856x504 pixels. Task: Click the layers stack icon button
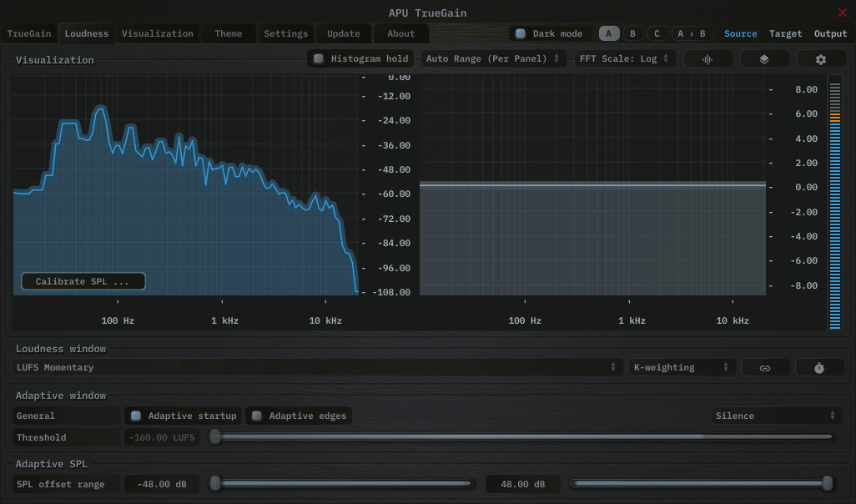[763, 59]
